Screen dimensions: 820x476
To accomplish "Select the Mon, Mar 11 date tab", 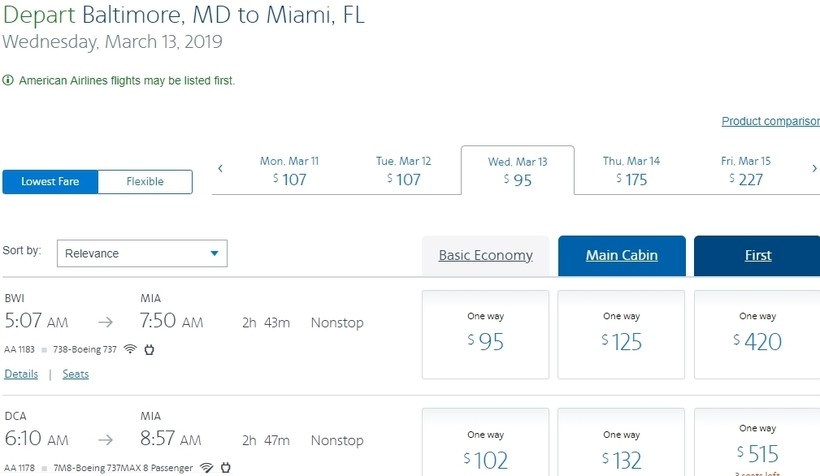I will pyautogui.click(x=289, y=171).
